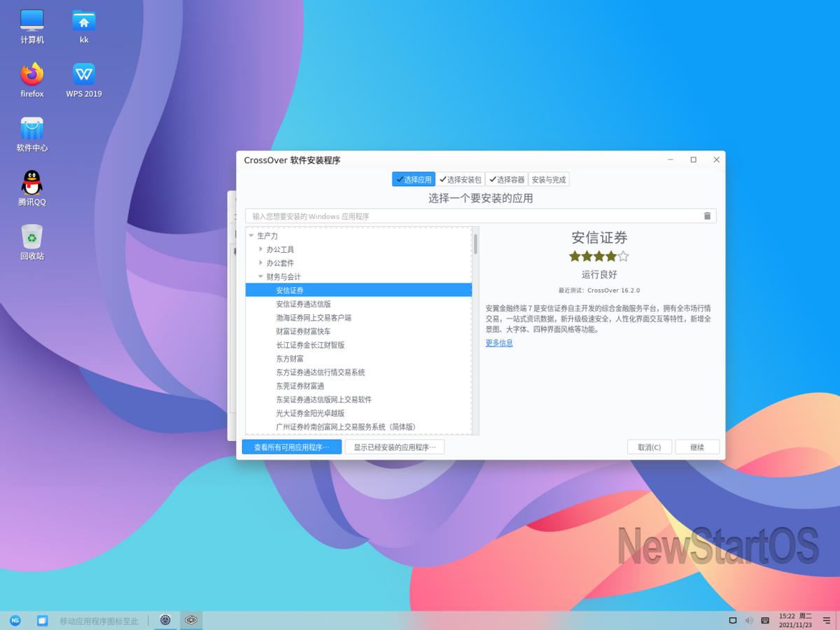Click the keyboard layout indicator in the tray
Screen dimensions: 840x630
pyautogui.click(x=765, y=620)
